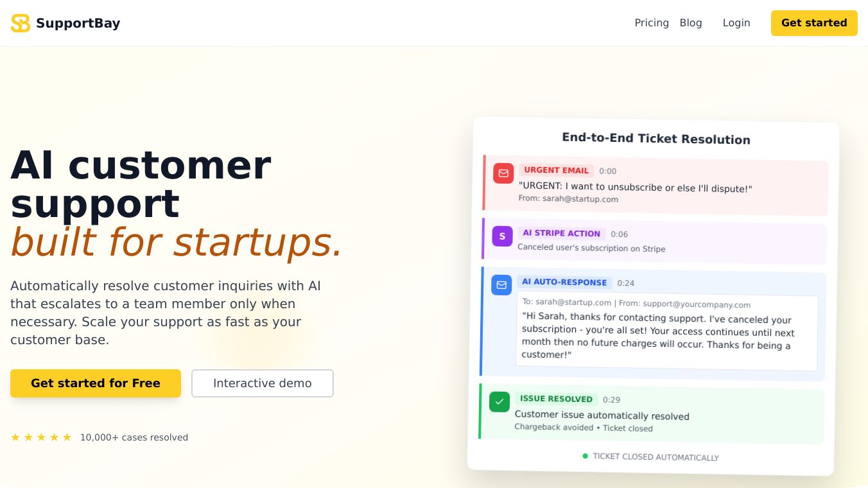Click the five-star rating icons

pyautogui.click(x=41, y=437)
